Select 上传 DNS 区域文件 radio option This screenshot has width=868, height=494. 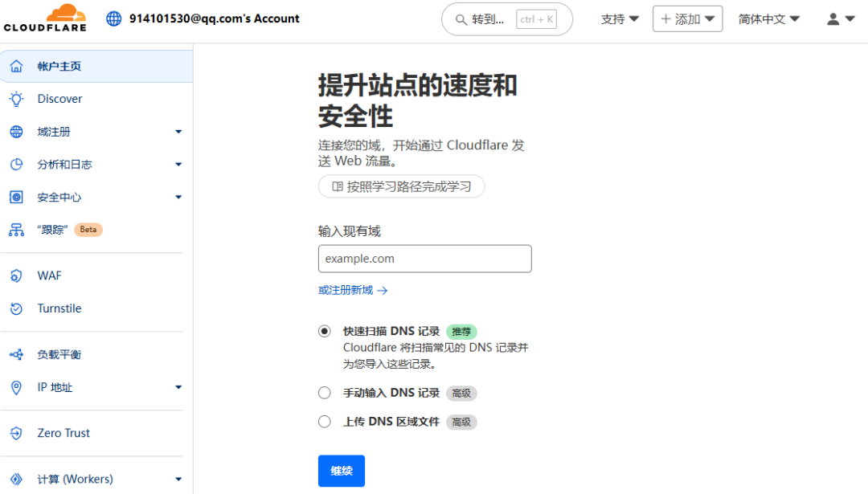[x=325, y=422]
